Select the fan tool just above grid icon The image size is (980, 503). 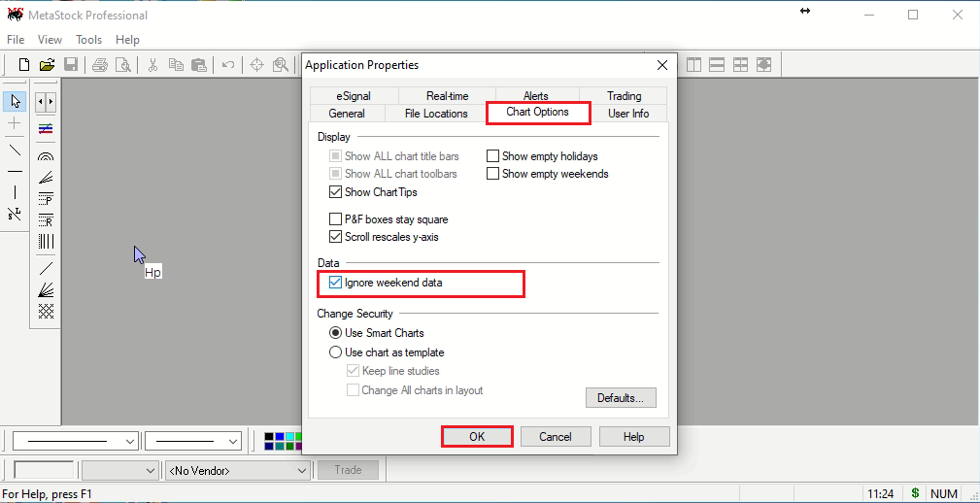coord(46,290)
